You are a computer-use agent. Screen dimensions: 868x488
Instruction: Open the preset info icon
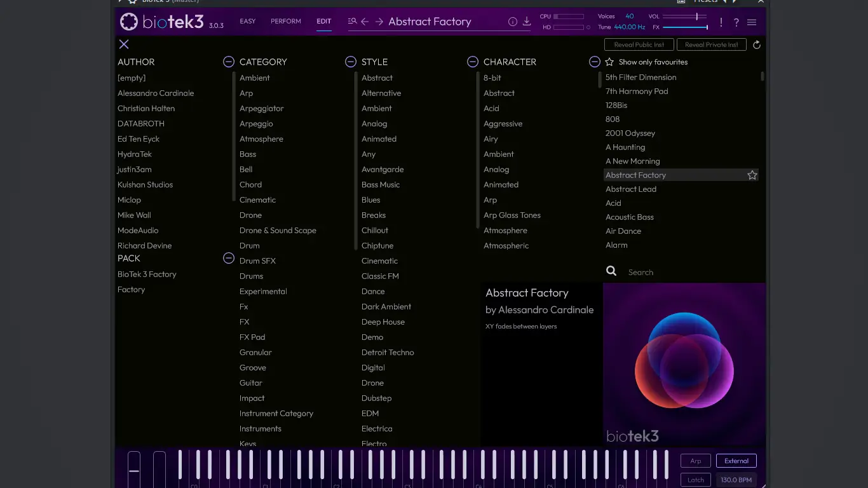pyautogui.click(x=513, y=22)
